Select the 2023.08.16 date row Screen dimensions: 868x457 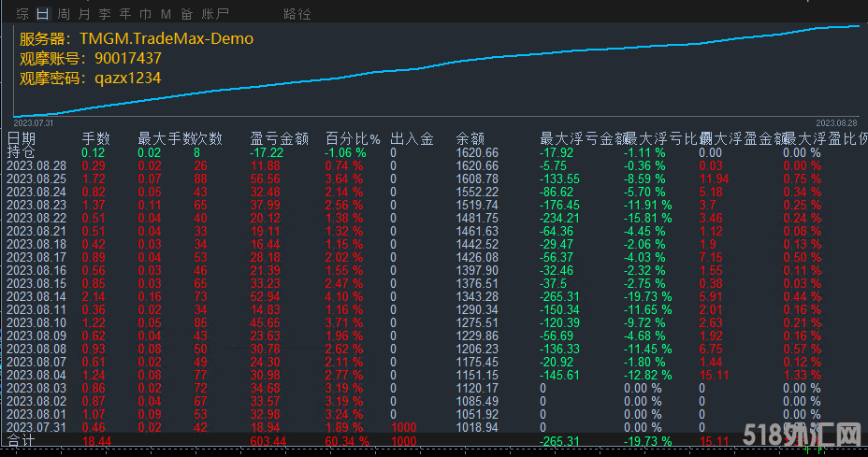point(36,270)
